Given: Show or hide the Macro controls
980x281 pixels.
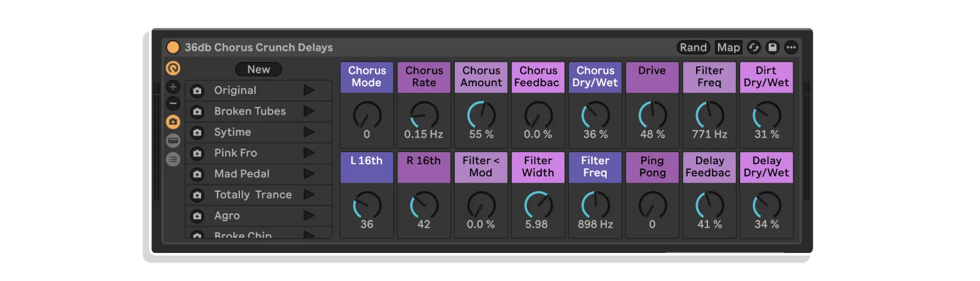Looking at the screenshot, I should pyautogui.click(x=173, y=68).
